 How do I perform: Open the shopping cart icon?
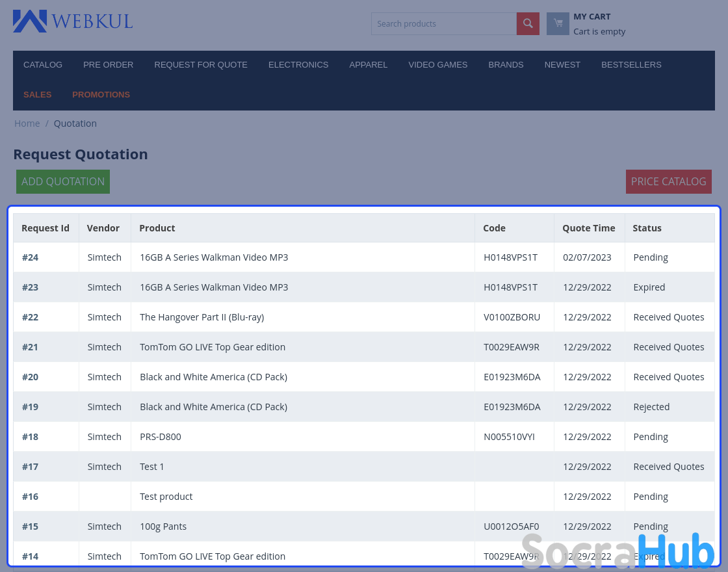[x=558, y=24]
